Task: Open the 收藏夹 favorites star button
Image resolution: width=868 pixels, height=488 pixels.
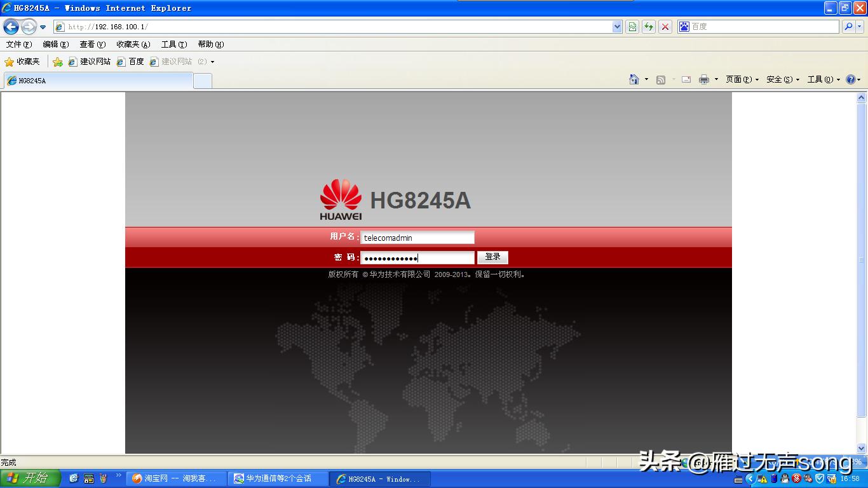Action: click(x=22, y=62)
